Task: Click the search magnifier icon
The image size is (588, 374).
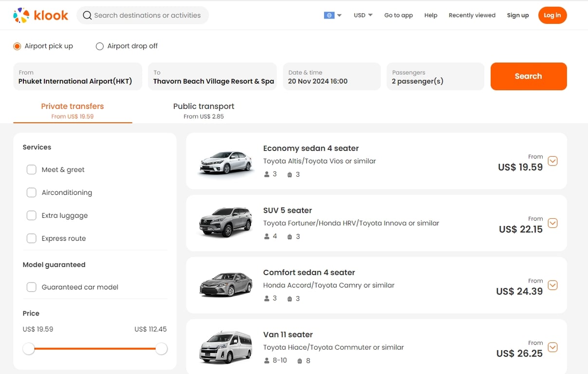Action: (x=87, y=16)
